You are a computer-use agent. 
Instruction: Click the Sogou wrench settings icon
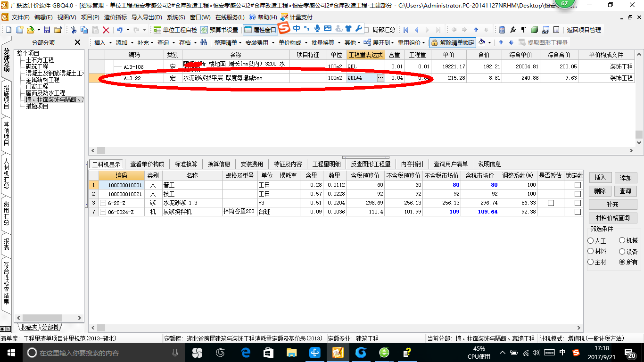(359, 28)
